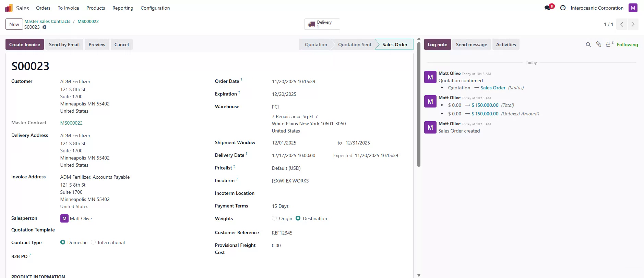Click the gear icon next to S00023
The width and height of the screenshot is (644, 278).
(44, 27)
